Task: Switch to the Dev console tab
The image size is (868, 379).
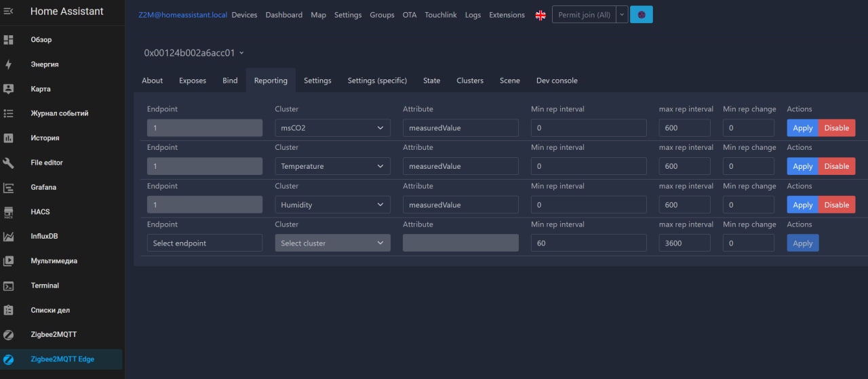Action: point(557,81)
